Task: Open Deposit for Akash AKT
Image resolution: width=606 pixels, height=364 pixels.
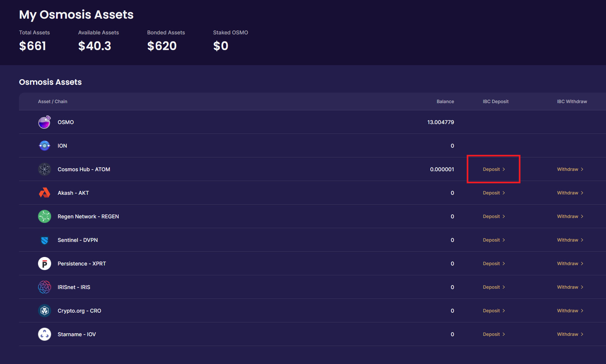Action: click(x=494, y=193)
